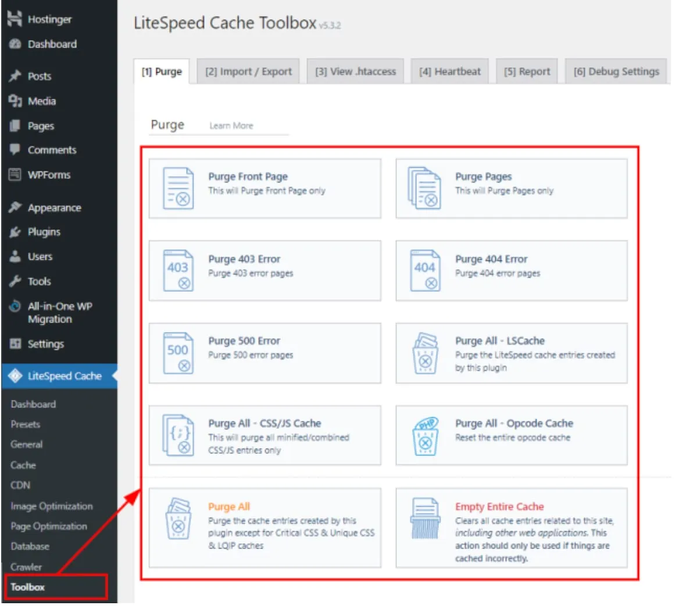The height and width of the screenshot is (616, 679).
Task: Click the Comments bubble icon
Action: click(x=15, y=149)
